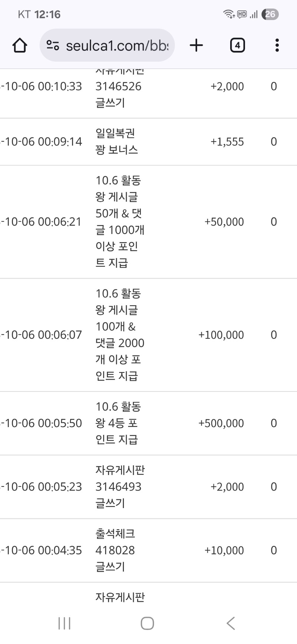
Task: Open the three-dot browser menu
Action: 277,45
